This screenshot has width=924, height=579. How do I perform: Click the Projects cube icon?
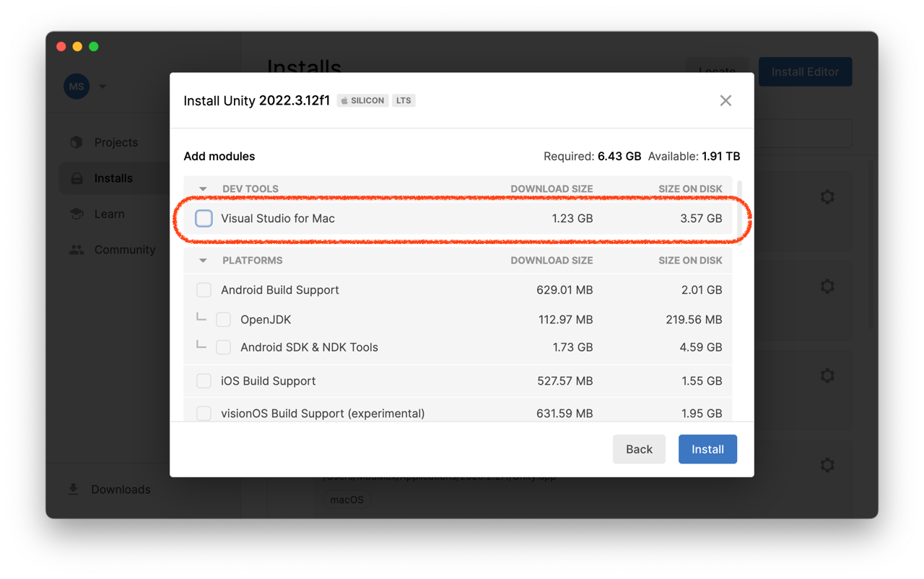pos(77,142)
